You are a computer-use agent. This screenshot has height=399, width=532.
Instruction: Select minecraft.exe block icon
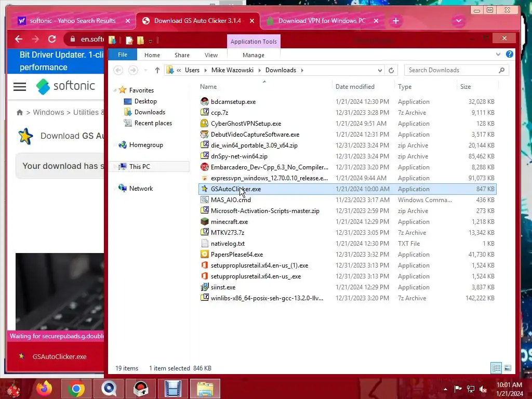click(204, 221)
